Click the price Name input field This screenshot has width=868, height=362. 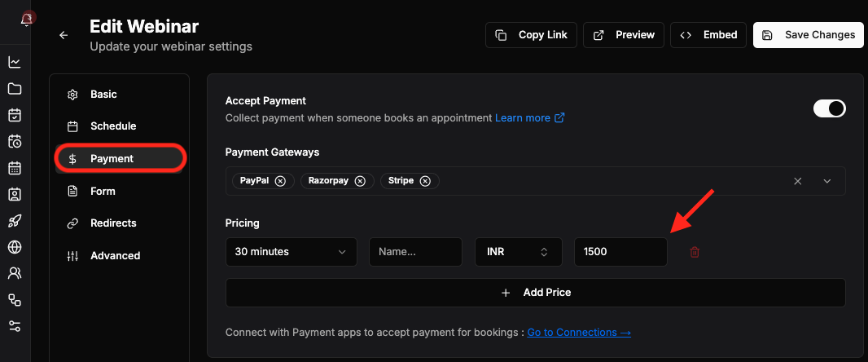[x=416, y=252]
